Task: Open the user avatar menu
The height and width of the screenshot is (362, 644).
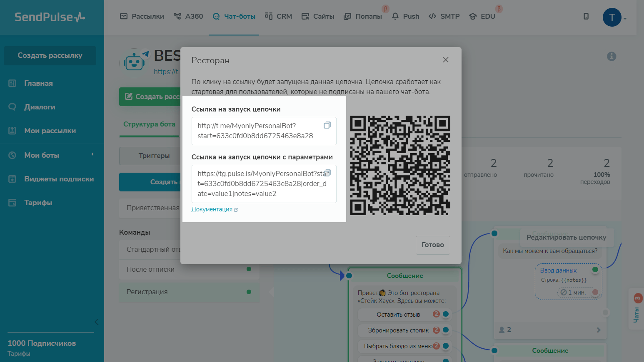Action: (x=614, y=17)
